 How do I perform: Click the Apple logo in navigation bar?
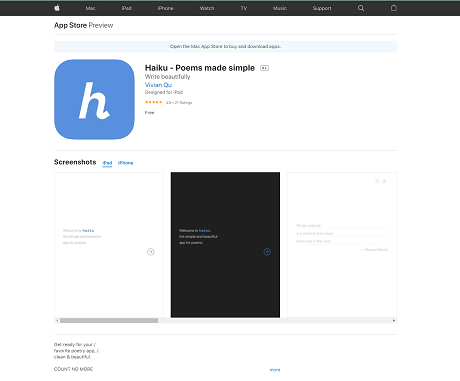pos(57,8)
